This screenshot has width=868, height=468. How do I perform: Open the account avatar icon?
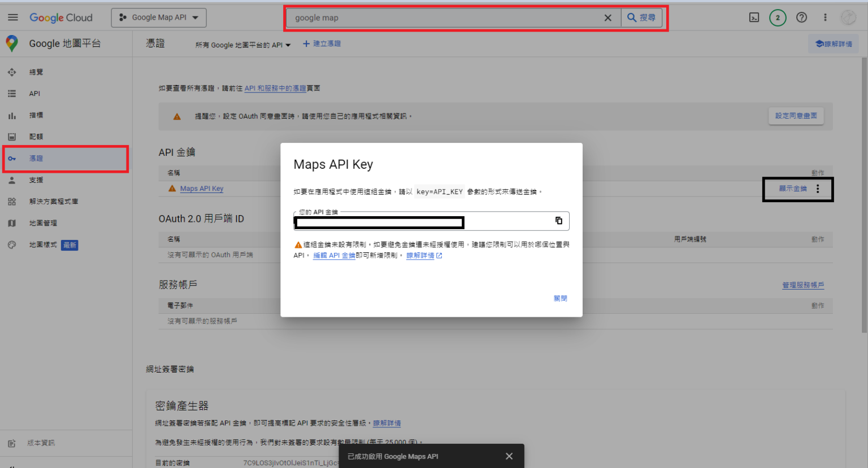click(x=848, y=17)
